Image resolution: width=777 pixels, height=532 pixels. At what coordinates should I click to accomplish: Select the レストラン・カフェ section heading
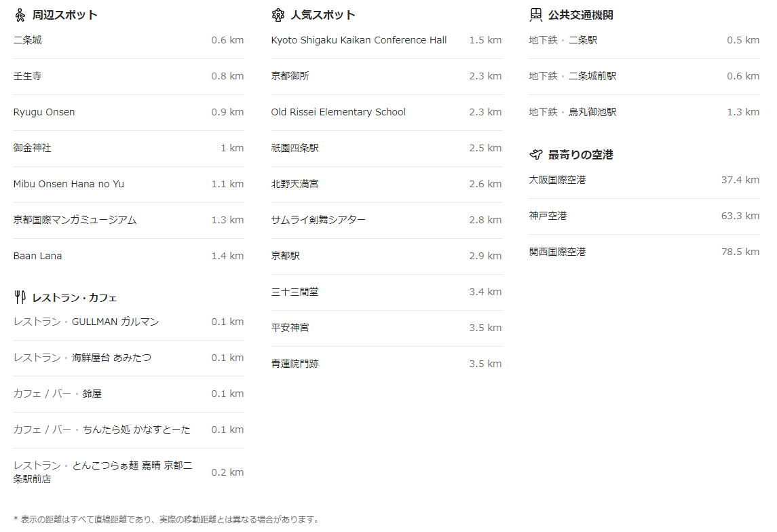coord(75,298)
